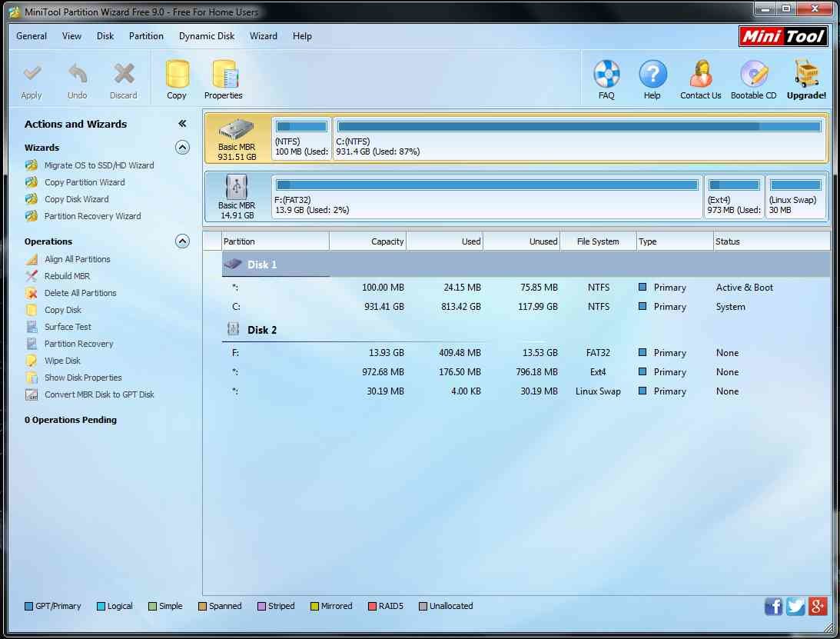Click the Undo arrow toolbar icon

click(78, 74)
